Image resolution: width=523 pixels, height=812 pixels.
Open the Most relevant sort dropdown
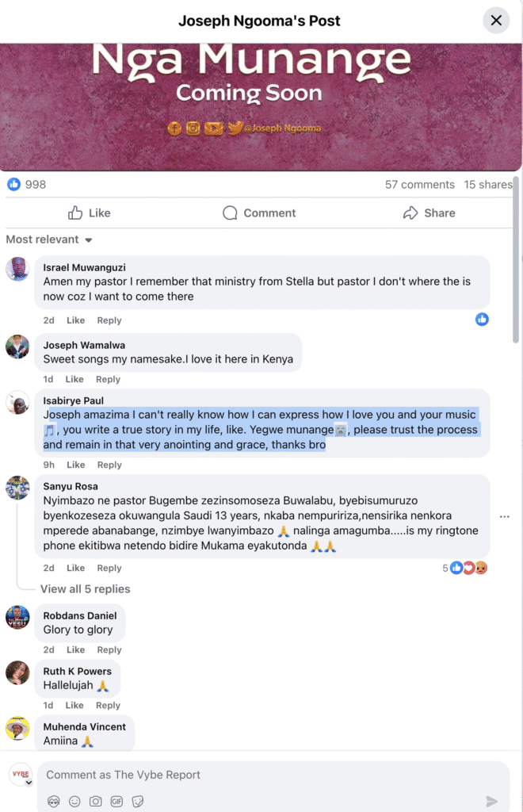coord(49,239)
